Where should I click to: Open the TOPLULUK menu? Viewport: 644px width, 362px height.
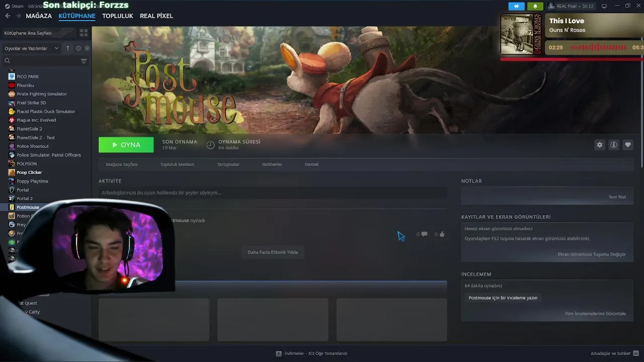point(118,16)
